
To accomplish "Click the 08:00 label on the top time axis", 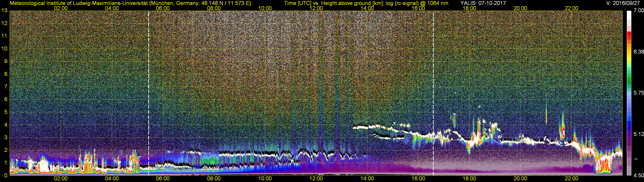I will click(x=214, y=8).
